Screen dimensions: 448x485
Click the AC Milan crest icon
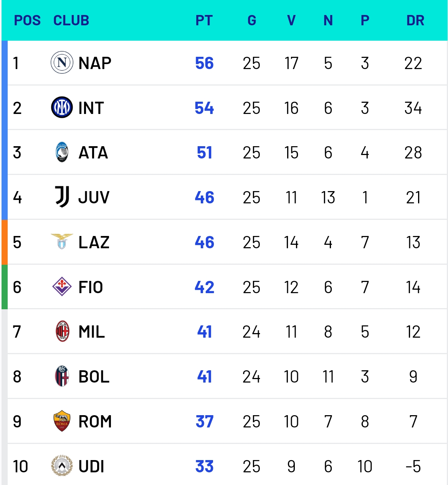pos(62,332)
